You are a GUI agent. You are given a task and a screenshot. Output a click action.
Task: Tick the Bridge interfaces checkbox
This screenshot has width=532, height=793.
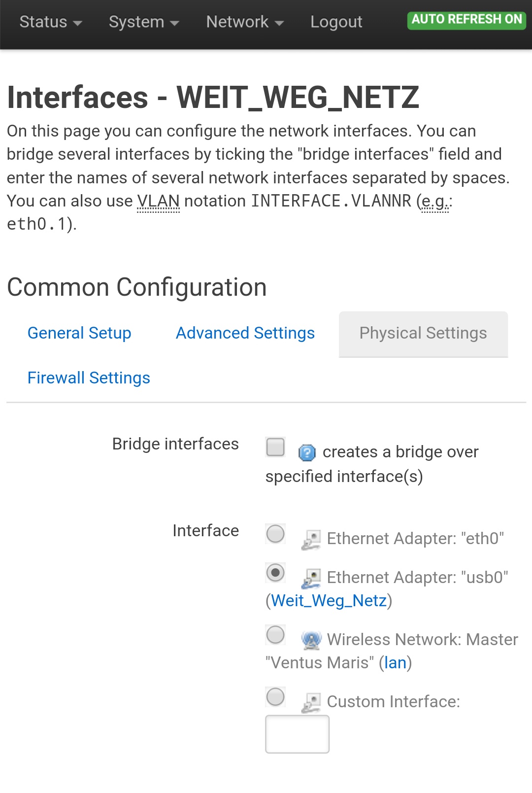point(275,447)
